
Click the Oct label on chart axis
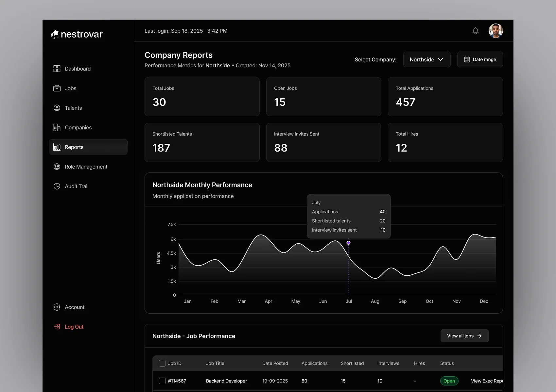pyautogui.click(x=429, y=301)
